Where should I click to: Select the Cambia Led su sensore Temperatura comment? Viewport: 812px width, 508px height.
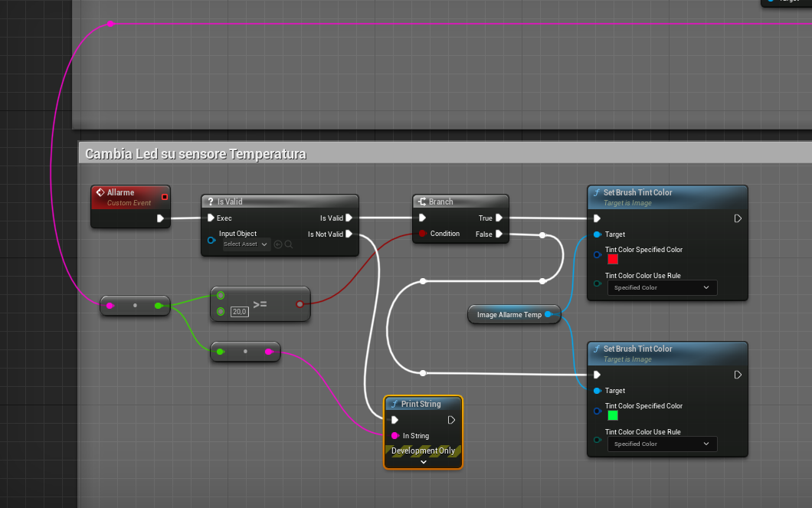coord(445,154)
